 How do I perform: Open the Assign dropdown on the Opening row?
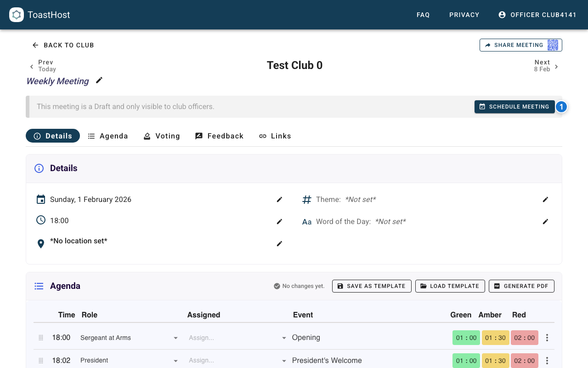(x=284, y=337)
